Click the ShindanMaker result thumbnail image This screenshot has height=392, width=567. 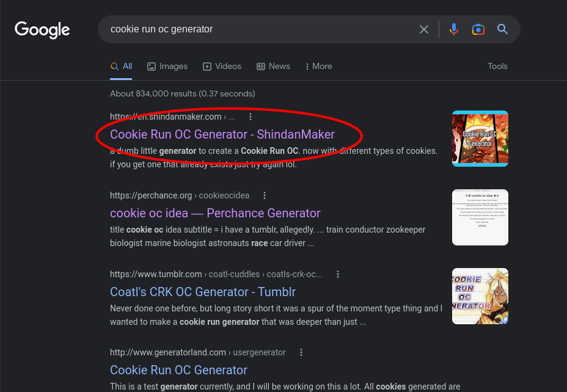(x=480, y=139)
